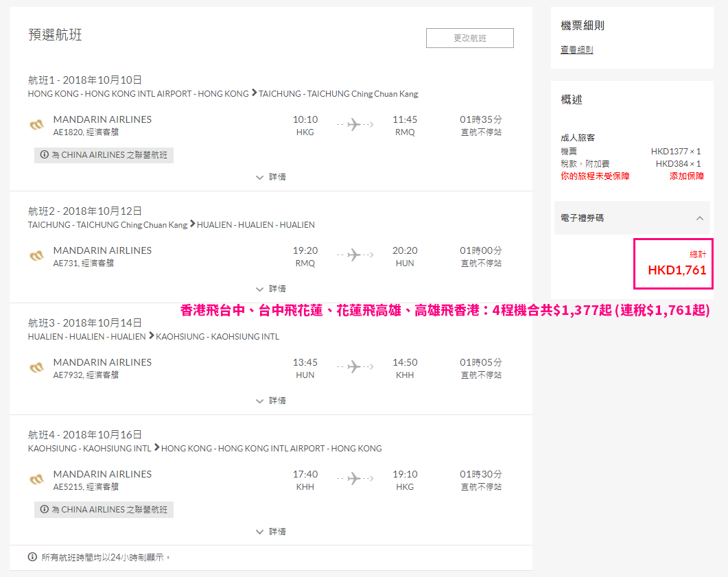Image resolution: width=728 pixels, height=577 pixels.
Task: Click arrival time 14:50 KHH
Action: pyautogui.click(x=405, y=368)
